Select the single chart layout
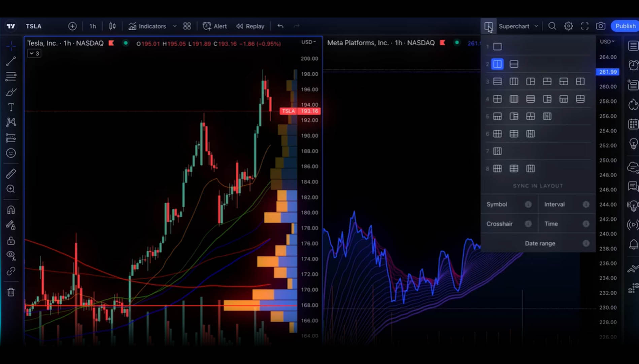The height and width of the screenshot is (364, 639). click(497, 47)
